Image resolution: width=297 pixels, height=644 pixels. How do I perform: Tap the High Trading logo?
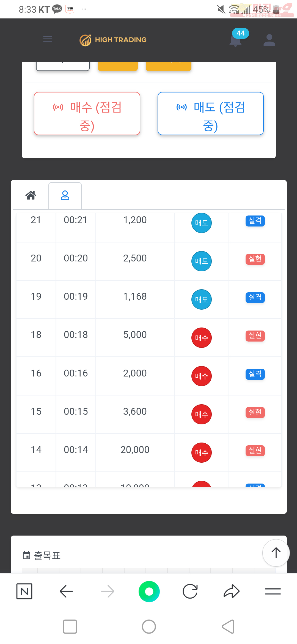(x=113, y=40)
